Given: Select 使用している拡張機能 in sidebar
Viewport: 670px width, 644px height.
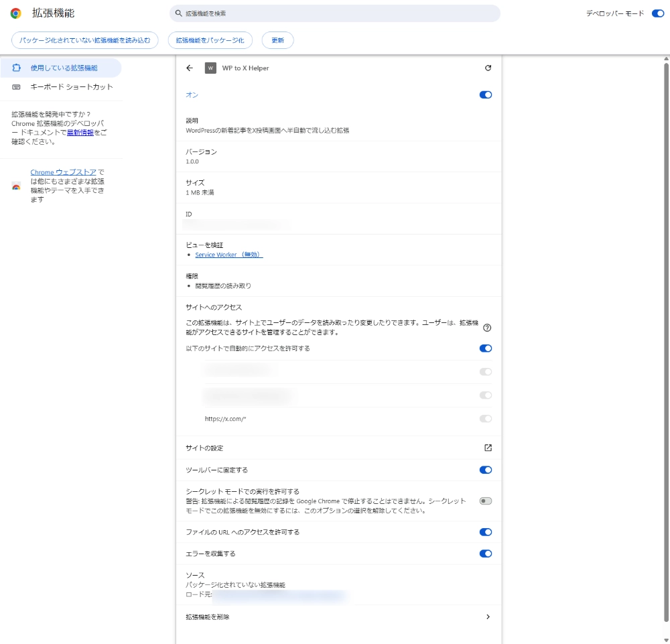Looking at the screenshot, I should coord(63,68).
